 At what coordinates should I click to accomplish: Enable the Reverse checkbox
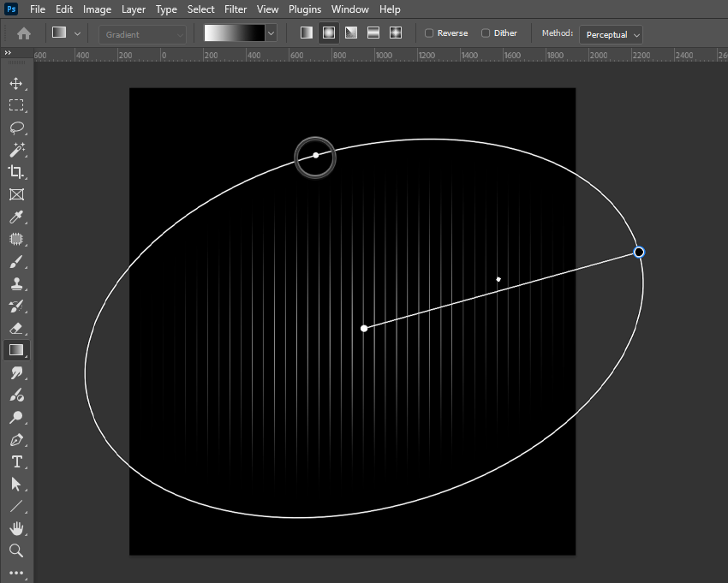tap(429, 33)
